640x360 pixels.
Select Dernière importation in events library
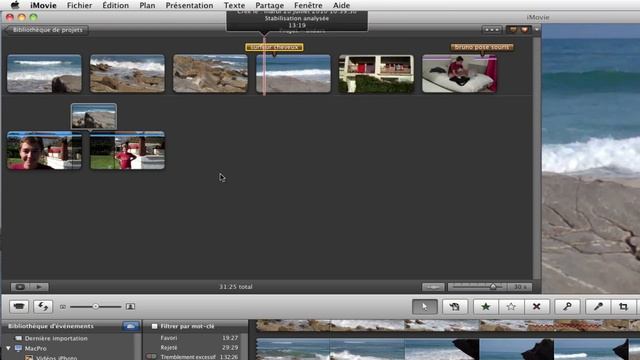[56, 338]
